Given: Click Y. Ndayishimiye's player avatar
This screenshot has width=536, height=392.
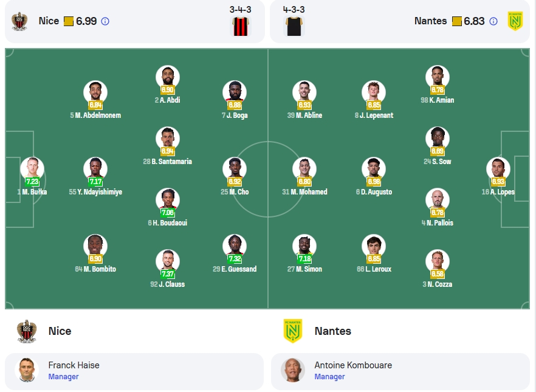Looking at the screenshot, I should [x=95, y=169].
